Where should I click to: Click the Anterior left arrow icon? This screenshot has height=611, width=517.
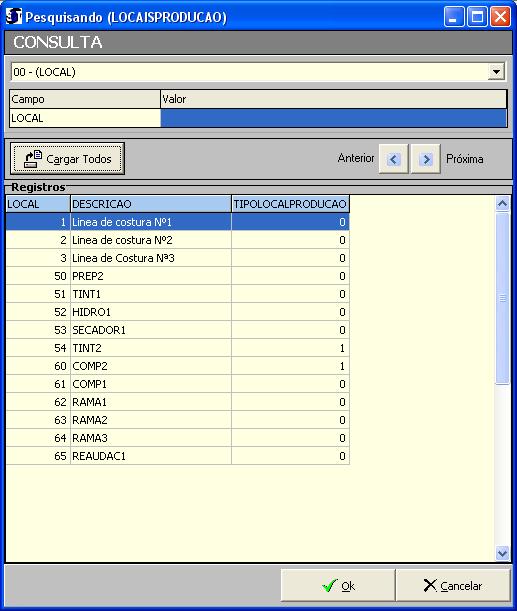(x=393, y=159)
